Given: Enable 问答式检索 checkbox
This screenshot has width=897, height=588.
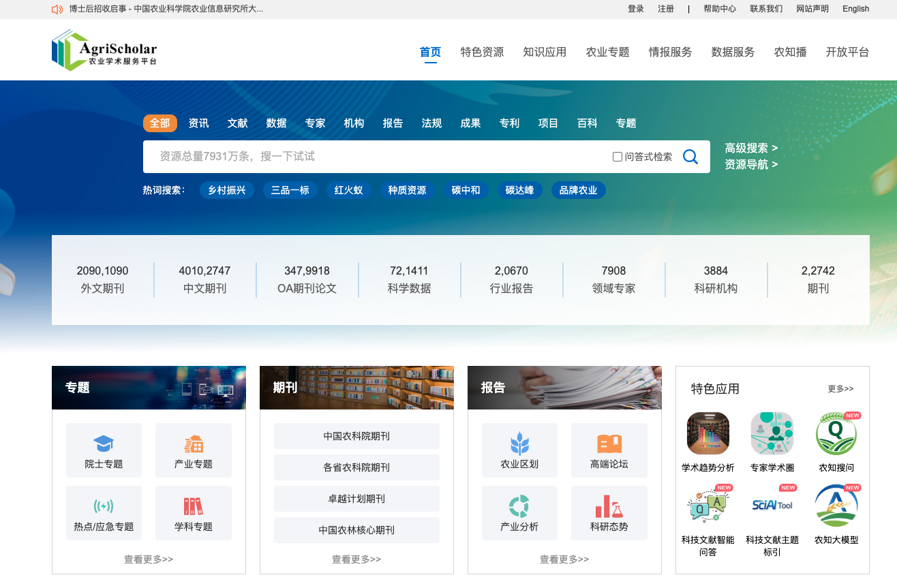Looking at the screenshot, I should click(x=618, y=157).
